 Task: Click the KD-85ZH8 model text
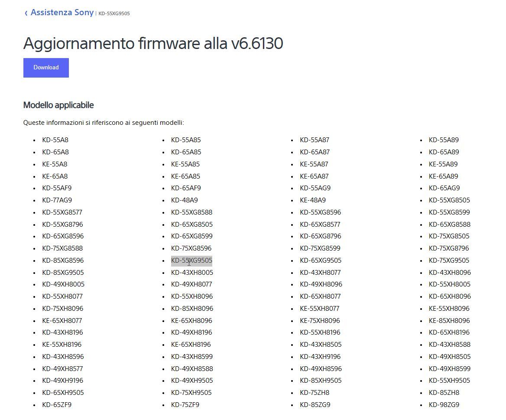[x=444, y=393]
